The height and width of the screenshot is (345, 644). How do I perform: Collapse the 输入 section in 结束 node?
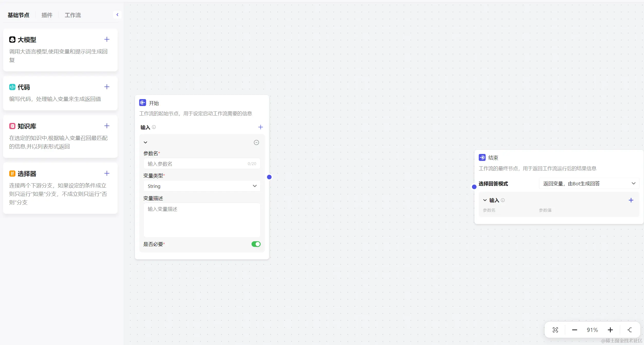click(485, 200)
